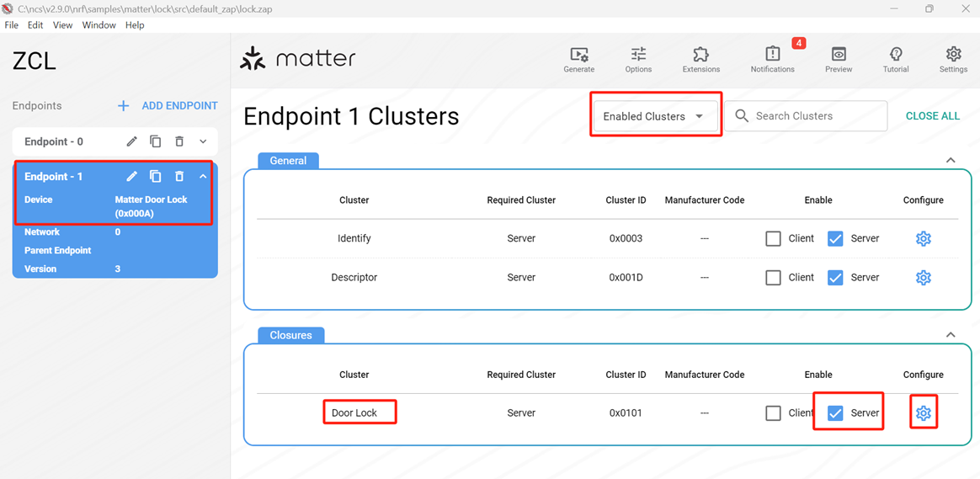
Task: Configure Door Lock cluster gear icon
Action: [923, 412]
